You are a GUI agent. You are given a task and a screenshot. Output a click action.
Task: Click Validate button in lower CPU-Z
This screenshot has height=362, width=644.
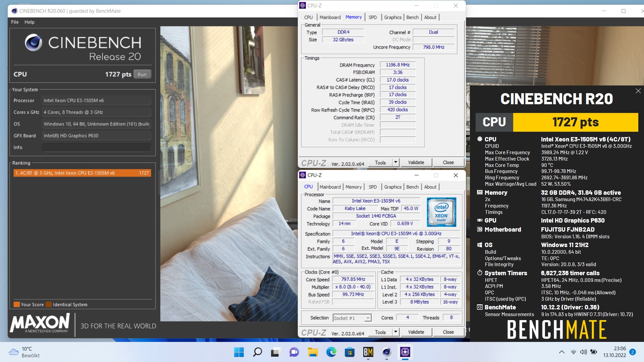pyautogui.click(x=416, y=332)
